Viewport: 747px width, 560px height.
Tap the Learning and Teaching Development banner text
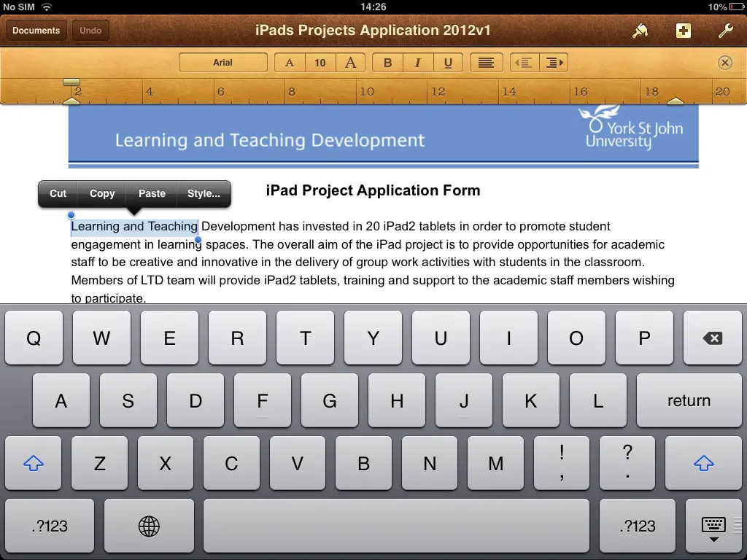[x=270, y=140]
